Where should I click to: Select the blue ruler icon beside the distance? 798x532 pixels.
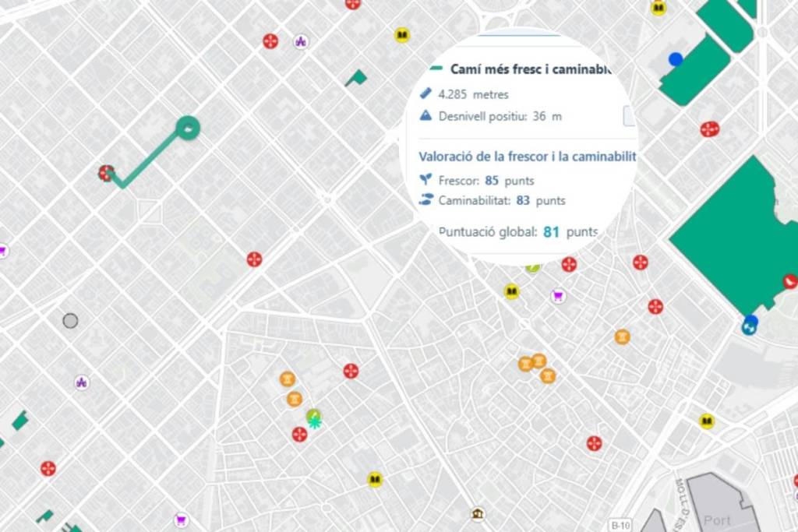tap(425, 93)
